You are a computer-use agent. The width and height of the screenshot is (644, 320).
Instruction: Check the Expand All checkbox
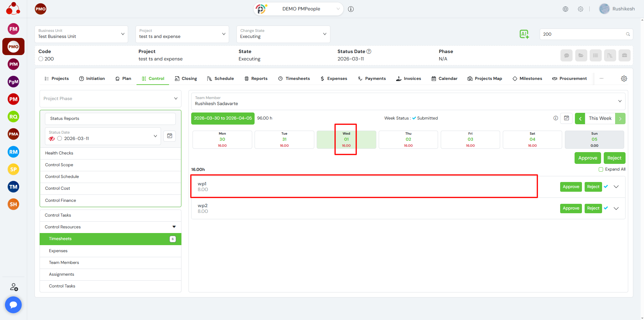point(601,169)
